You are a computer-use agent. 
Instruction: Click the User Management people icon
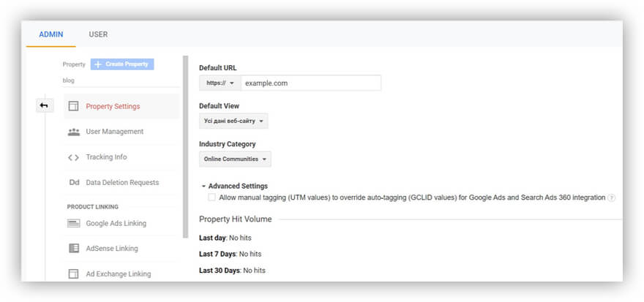(x=73, y=132)
